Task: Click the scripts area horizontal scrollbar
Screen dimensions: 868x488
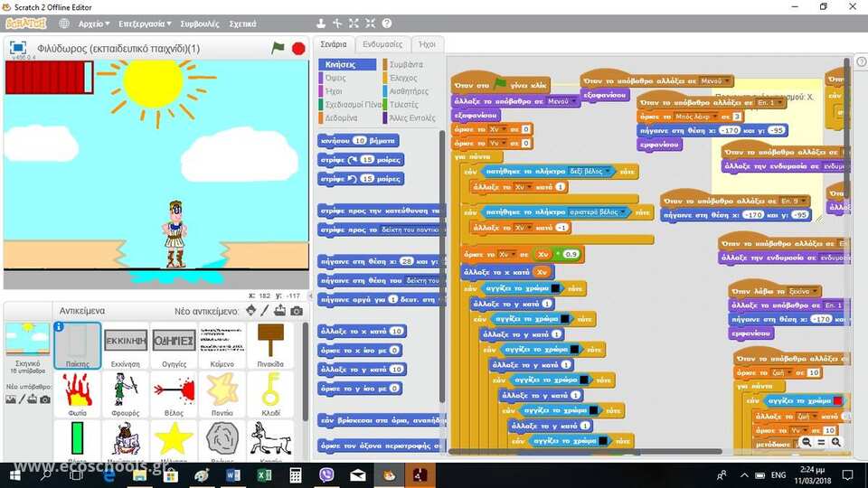Action: point(587,452)
